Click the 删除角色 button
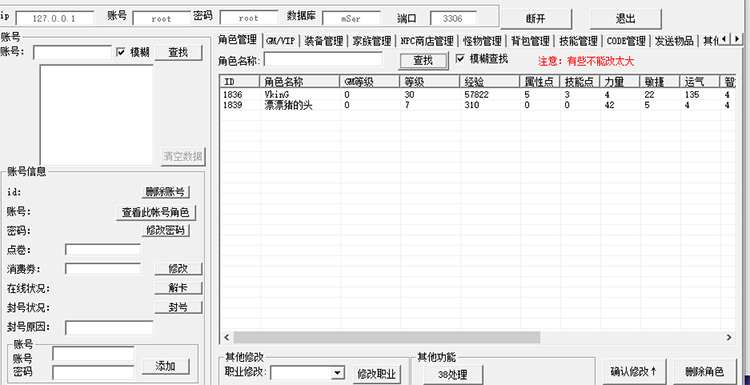750x385 pixels. [x=704, y=372]
